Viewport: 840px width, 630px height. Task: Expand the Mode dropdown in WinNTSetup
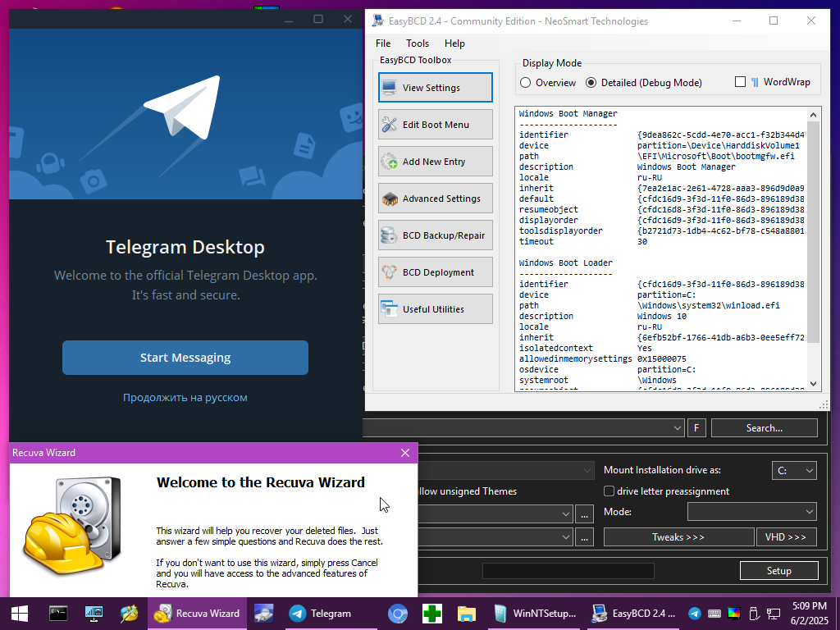click(x=751, y=512)
